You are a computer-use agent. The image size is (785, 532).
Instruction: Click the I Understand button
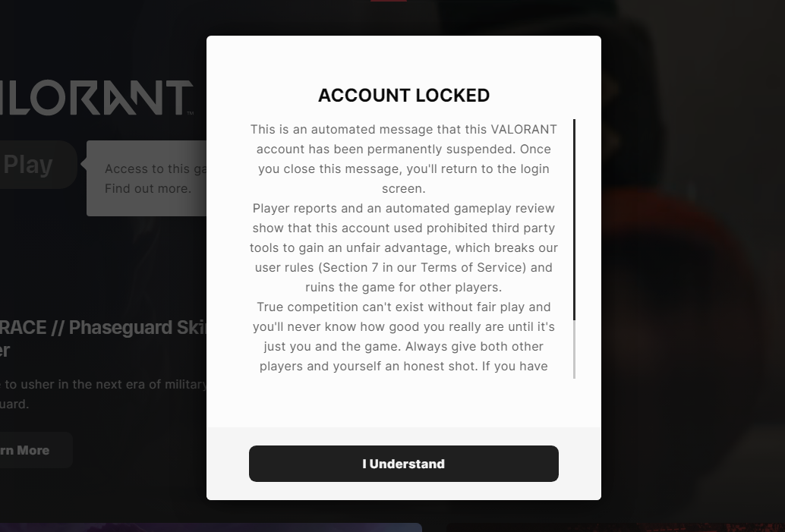coord(403,464)
